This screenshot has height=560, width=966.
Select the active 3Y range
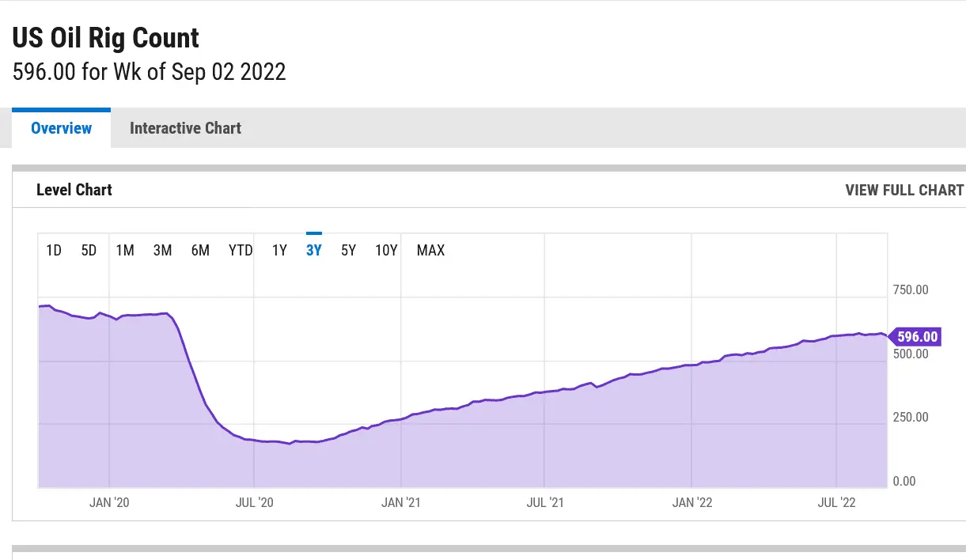pyautogui.click(x=314, y=251)
